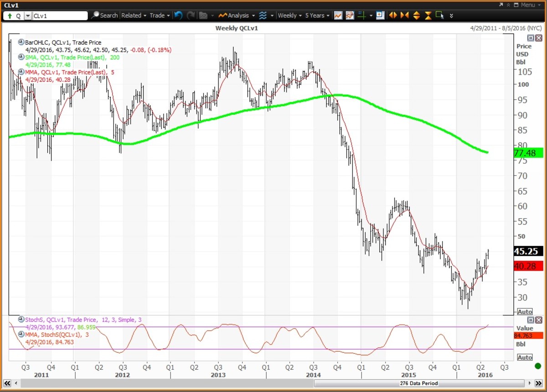The height and width of the screenshot is (392, 547).
Task: Click the Auto button on Value panel
Action: click(x=524, y=357)
